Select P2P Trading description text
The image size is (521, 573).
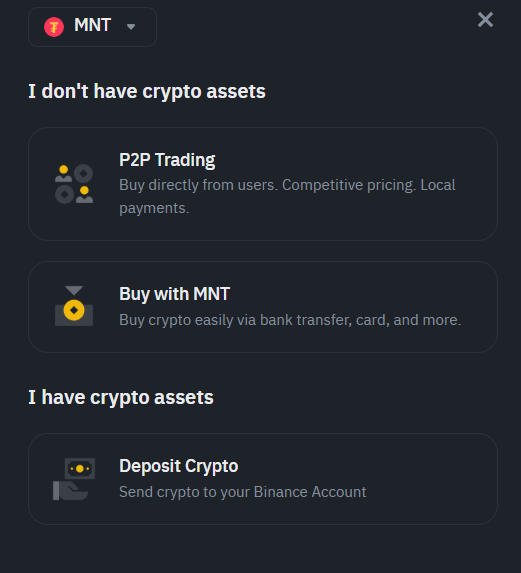click(x=287, y=196)
